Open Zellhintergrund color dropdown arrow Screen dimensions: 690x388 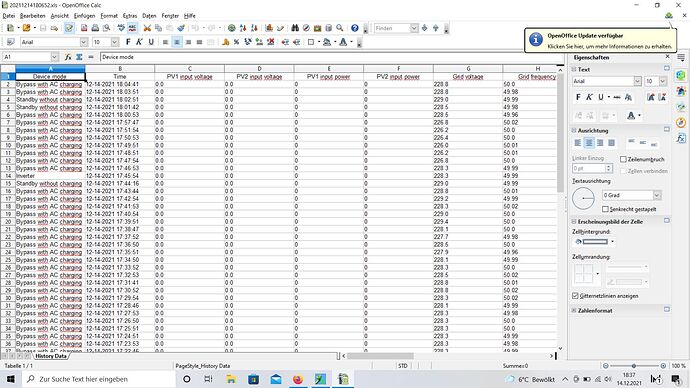pos(612,242)
